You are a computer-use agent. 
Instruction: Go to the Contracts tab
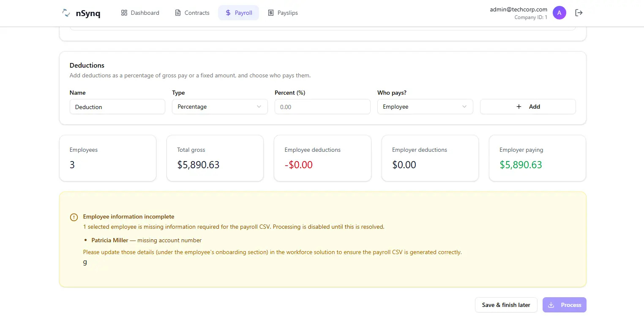[192, 13]
